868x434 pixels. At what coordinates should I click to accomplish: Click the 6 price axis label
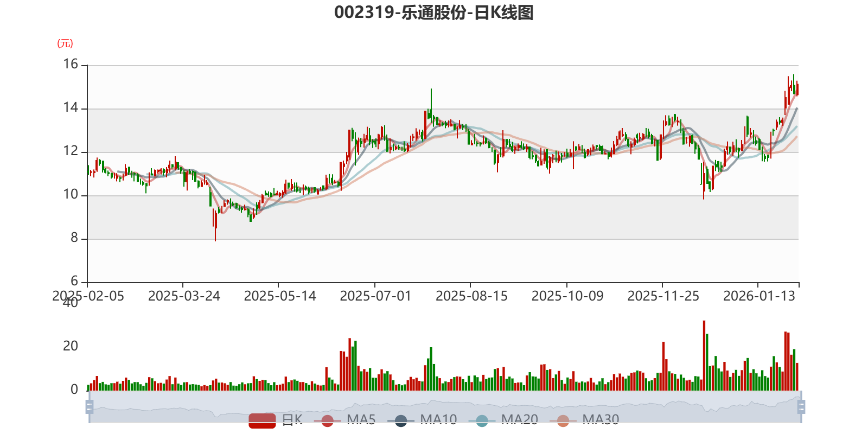[74, 282]
